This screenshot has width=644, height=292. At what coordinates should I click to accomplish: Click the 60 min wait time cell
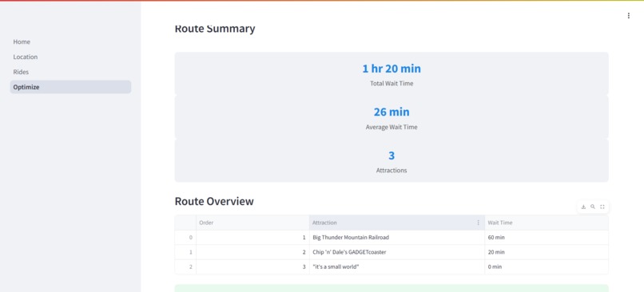point(547,238)
